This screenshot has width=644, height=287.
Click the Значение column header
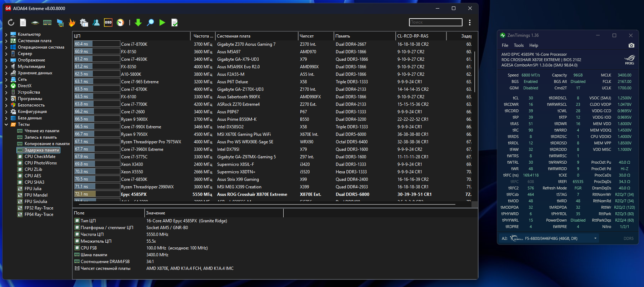(x=214, y=213)
